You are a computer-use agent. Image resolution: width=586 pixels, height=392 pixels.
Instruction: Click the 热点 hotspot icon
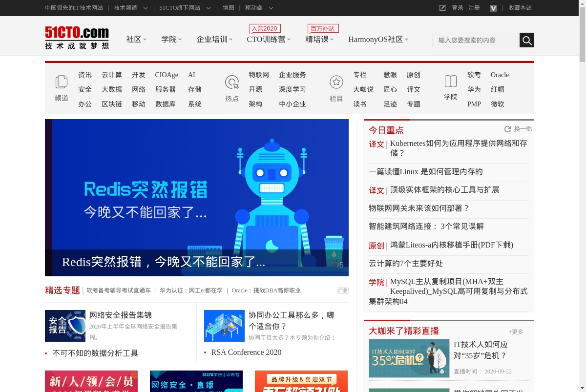232,82
